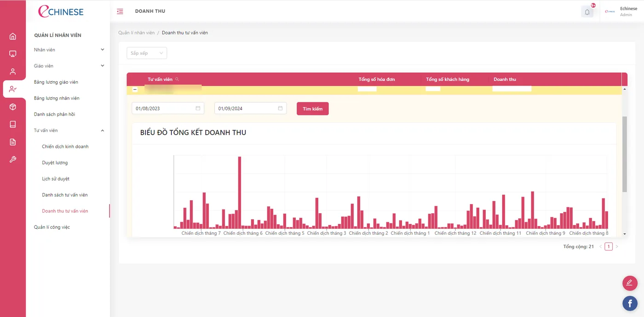Viewport: 644px width, 317px height.
Task: Open Bảng lương giáo viên menu item
Action: (x=56, y=82)
